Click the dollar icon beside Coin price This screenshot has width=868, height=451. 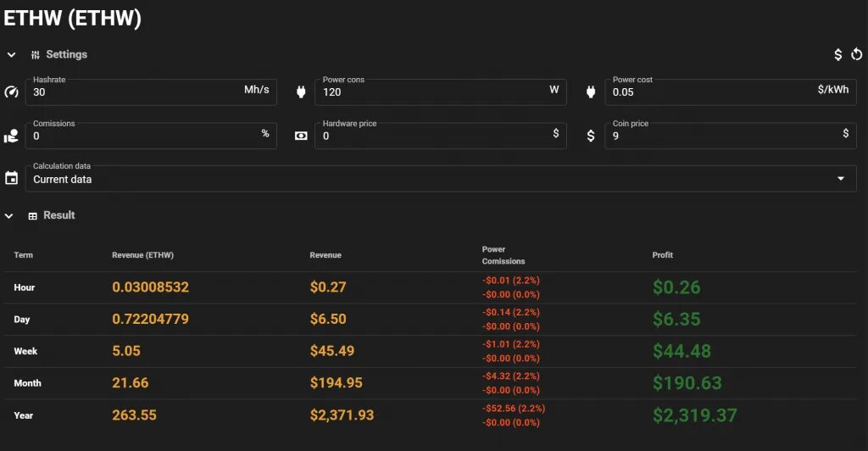591,136
